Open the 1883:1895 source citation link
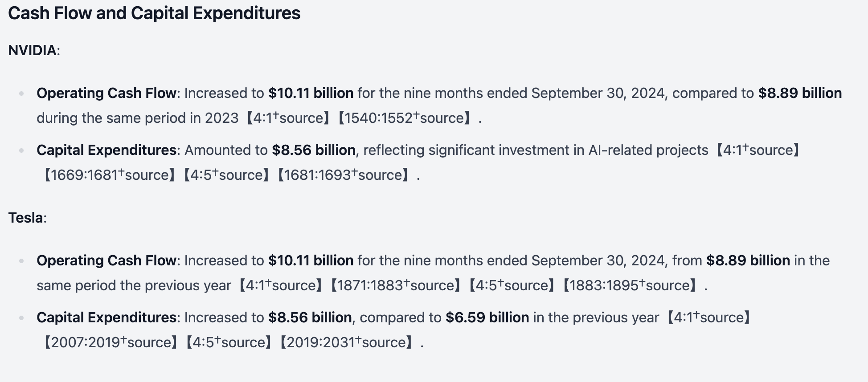Viewport: 868px width, 382px height. (630, 285)
